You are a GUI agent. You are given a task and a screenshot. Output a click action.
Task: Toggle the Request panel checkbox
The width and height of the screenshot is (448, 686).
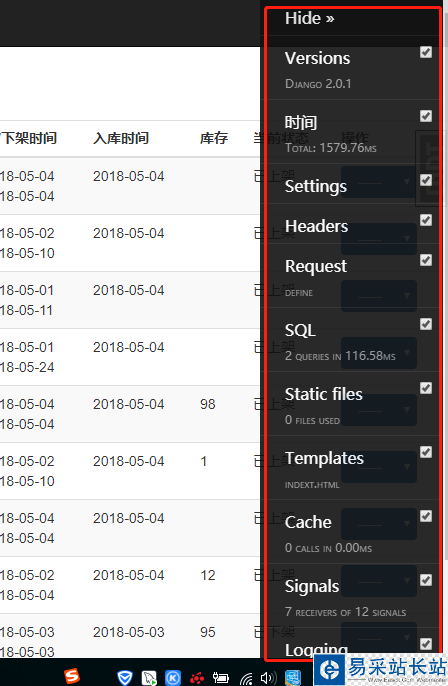click(x=426, y=260)
